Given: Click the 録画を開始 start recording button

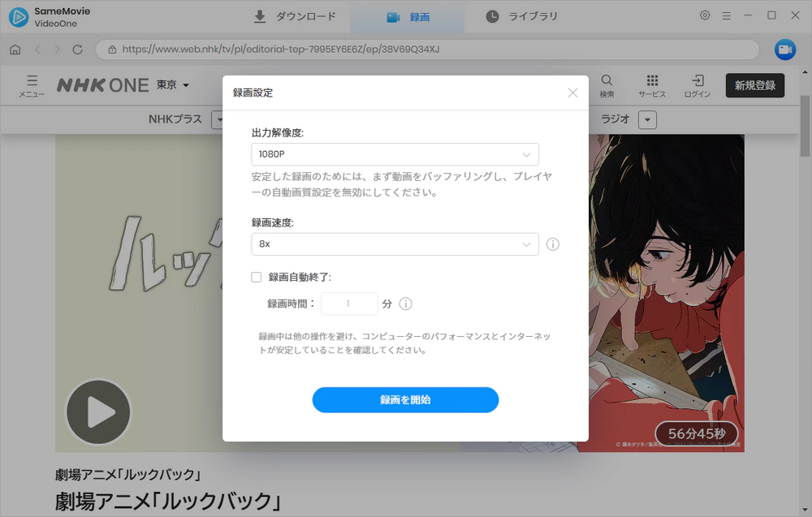Looking at the screenshot, I should coord(405,399).
